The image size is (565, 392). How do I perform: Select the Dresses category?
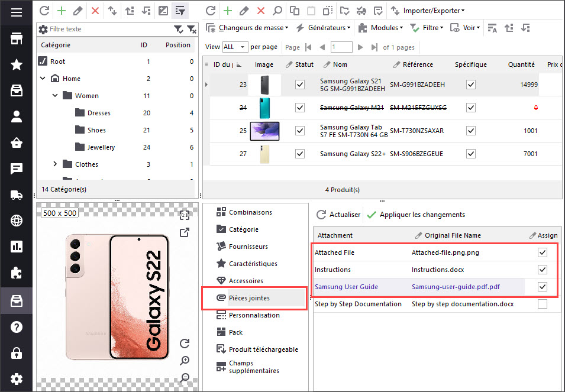(x=99, y=113)
